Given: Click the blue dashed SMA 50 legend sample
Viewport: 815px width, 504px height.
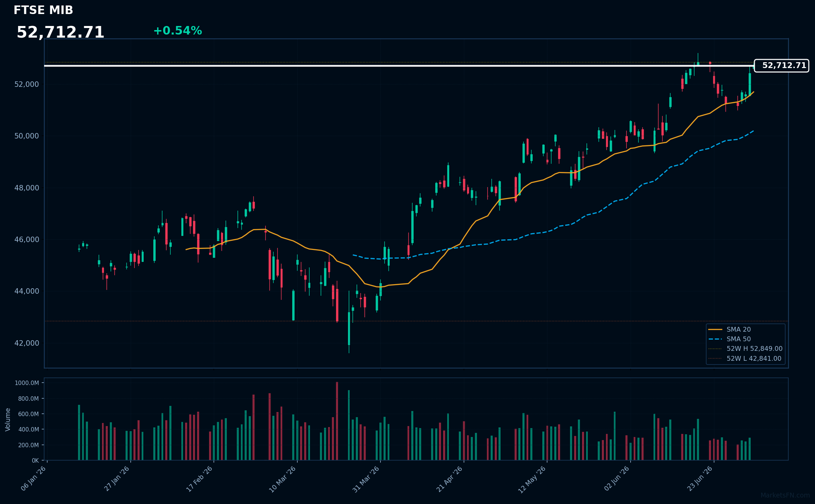Looking at the screenshot, I should (x=715, y=339).
